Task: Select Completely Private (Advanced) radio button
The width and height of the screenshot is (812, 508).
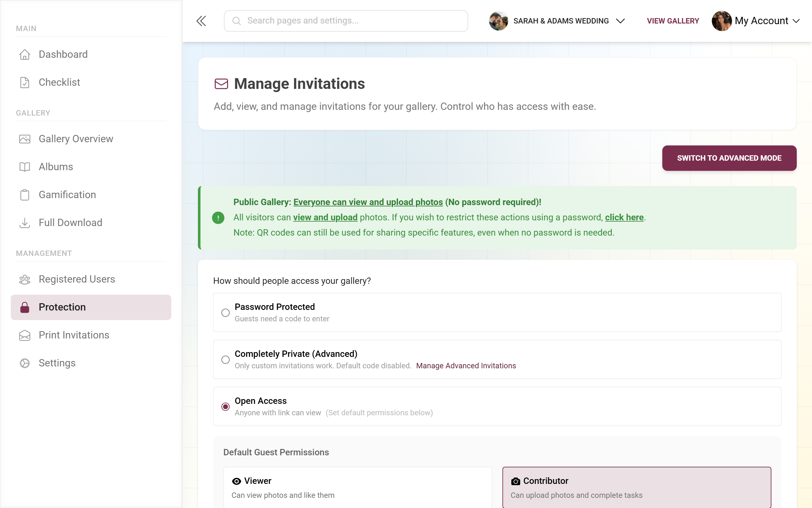Action: click(226, 360)
